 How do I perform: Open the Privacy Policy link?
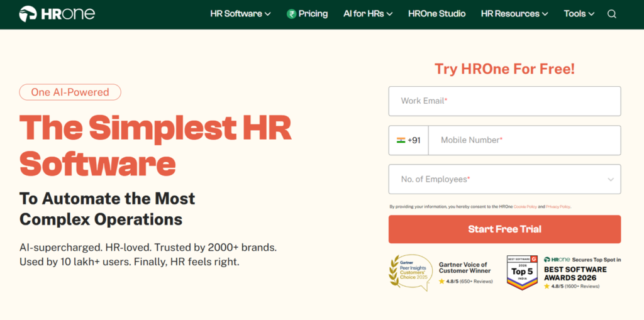click(558, 207)
